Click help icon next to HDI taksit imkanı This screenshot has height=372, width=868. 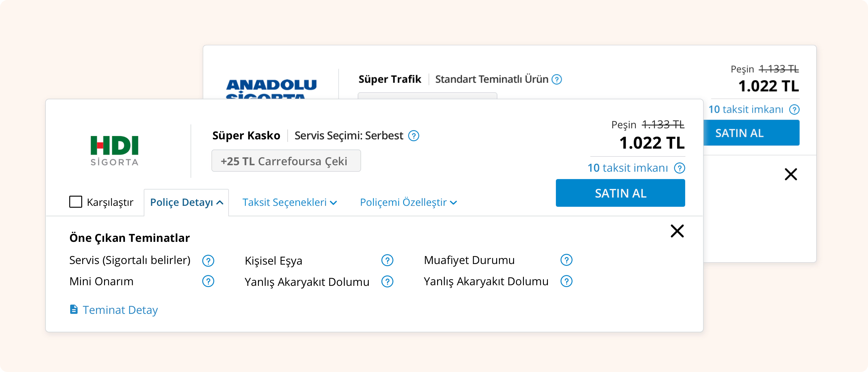coord(679,168)
